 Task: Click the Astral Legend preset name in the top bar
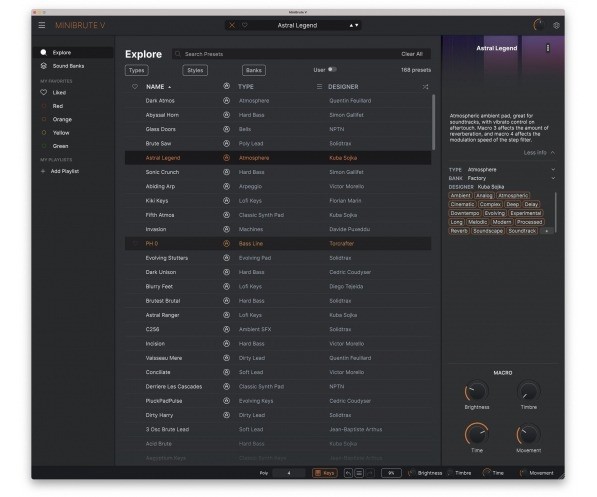coord(297,26)
